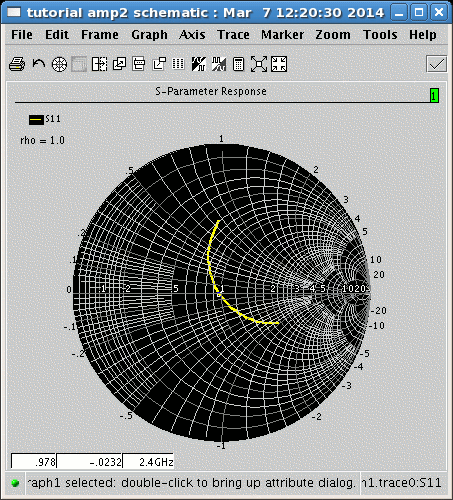Click the S11 yellow legend swatch

pos(36,120)
